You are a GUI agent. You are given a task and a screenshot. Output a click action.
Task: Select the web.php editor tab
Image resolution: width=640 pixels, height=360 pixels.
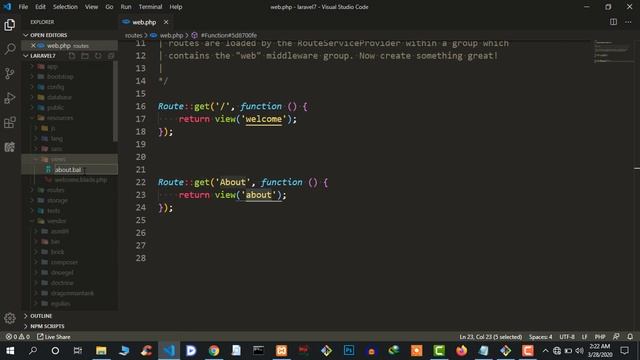pyautogui.click(x=145, y=22)
